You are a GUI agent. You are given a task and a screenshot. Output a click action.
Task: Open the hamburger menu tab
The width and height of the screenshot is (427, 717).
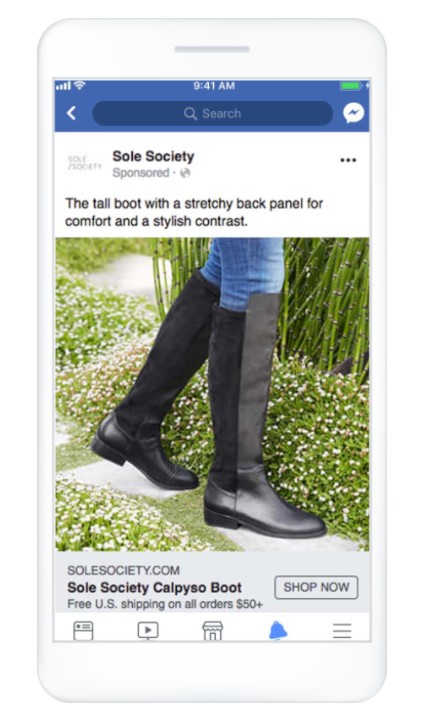pyautogui.click(x=342, y=631)
